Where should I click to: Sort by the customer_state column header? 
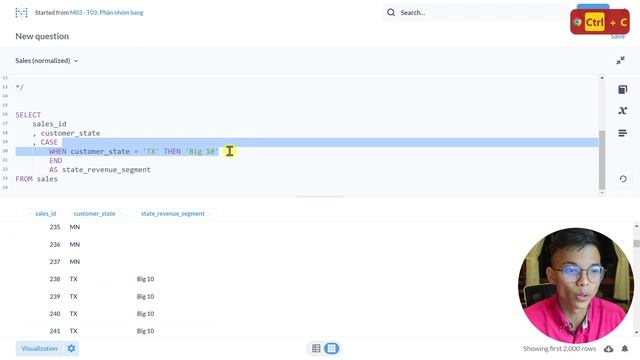(95, 213)
